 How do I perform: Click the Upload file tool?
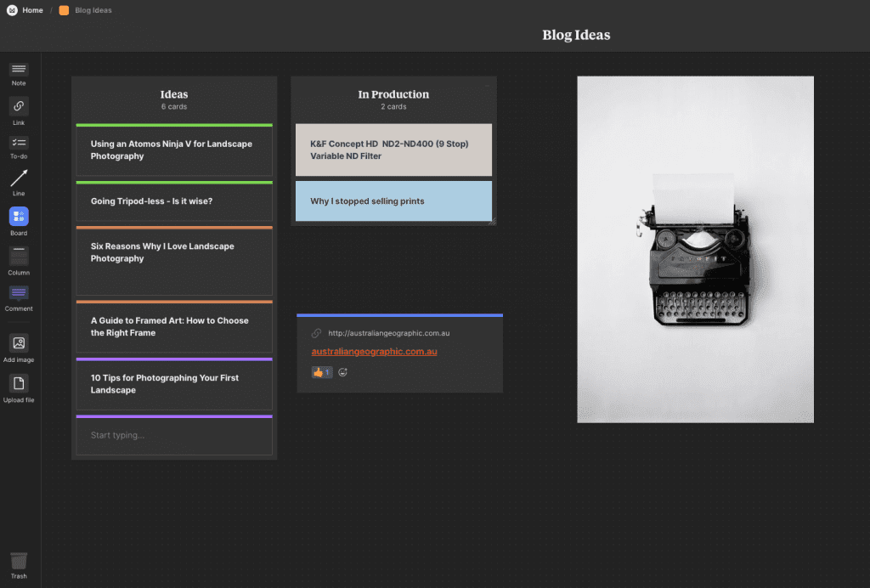(19, 384)
